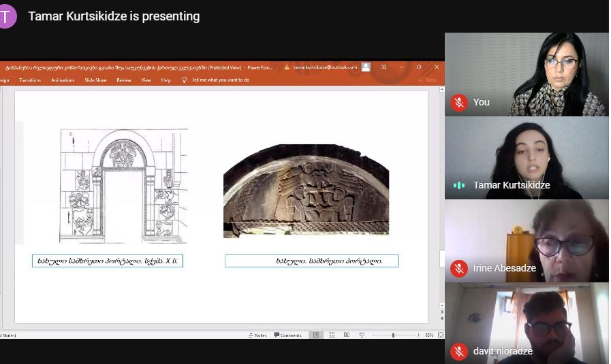Open the Ribbon Display Options
611x364 pixels.
click(384, 67)
